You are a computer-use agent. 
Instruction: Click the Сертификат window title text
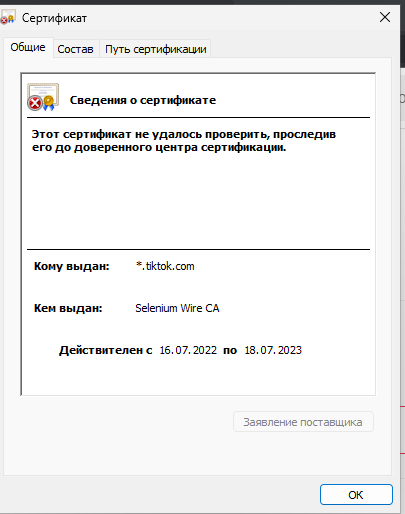point(54,18)
